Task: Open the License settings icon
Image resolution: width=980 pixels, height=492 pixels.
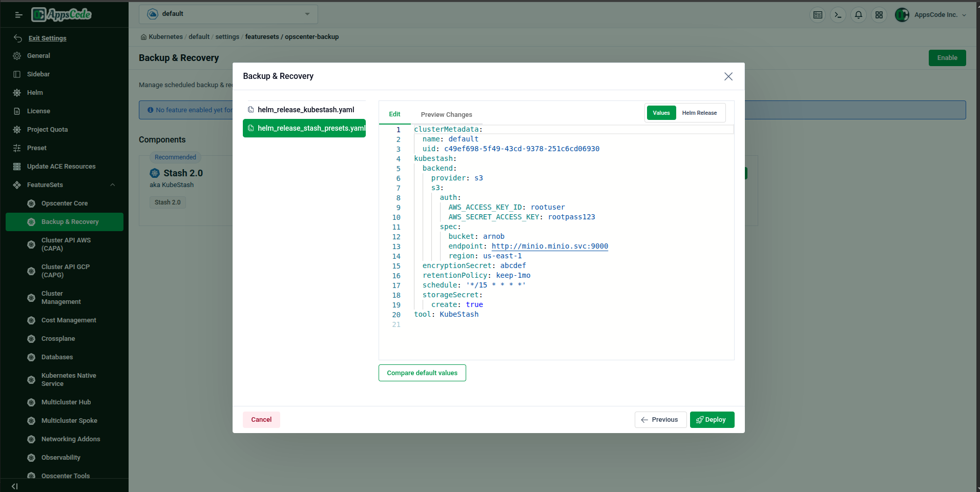Action: tap(17, 111)
